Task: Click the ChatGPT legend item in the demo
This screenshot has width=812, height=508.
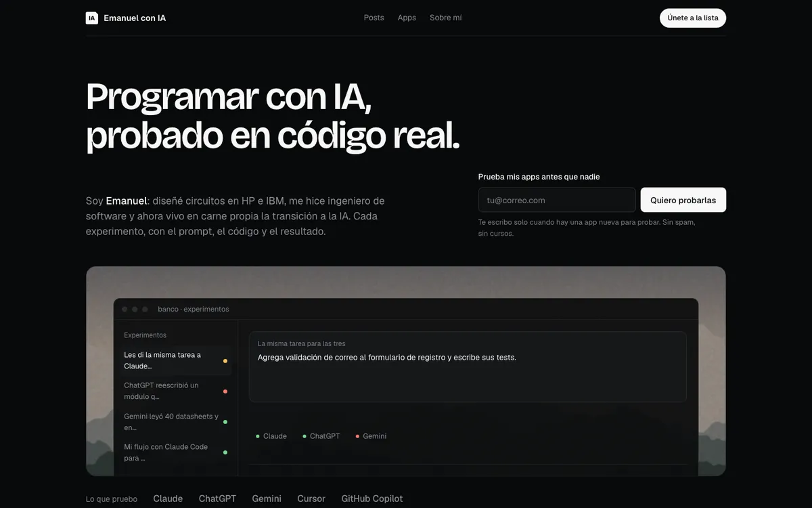Action: [x=321, y=436]
